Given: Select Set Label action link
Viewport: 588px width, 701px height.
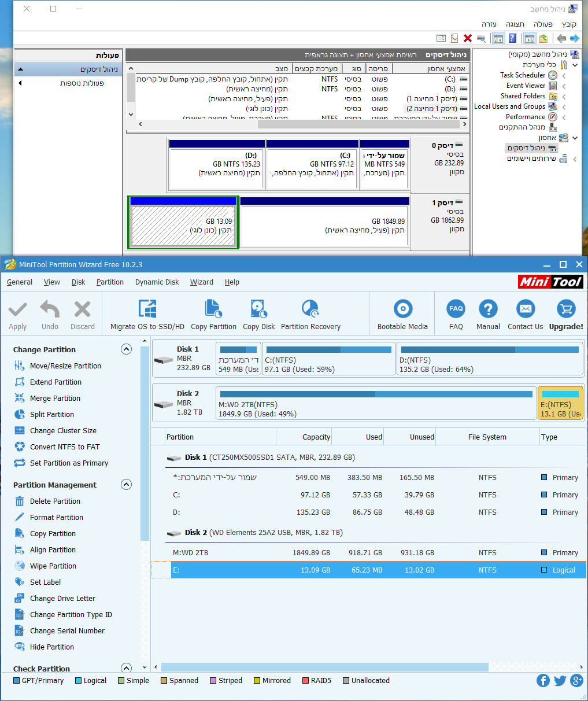Looking at the screenshot, I should tap(37, 582).
